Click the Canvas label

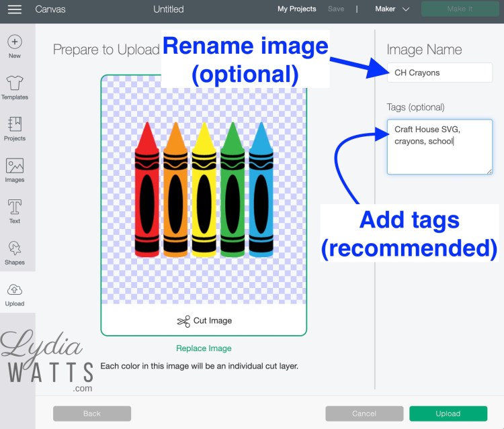click(x=50, y=9)
